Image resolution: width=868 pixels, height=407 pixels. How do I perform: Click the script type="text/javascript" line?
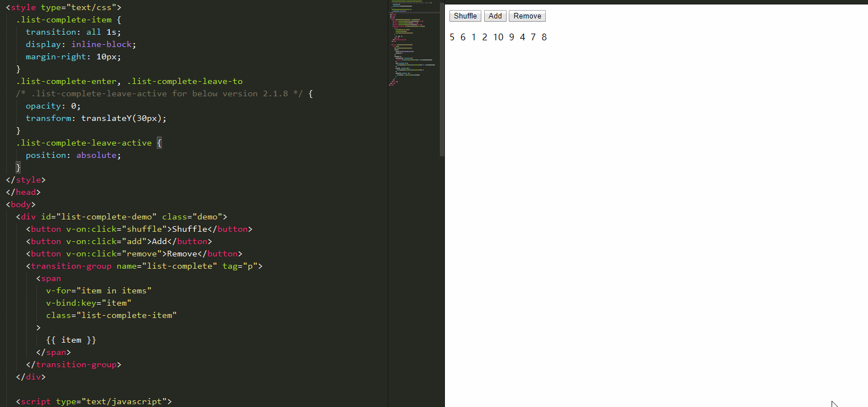94,401
